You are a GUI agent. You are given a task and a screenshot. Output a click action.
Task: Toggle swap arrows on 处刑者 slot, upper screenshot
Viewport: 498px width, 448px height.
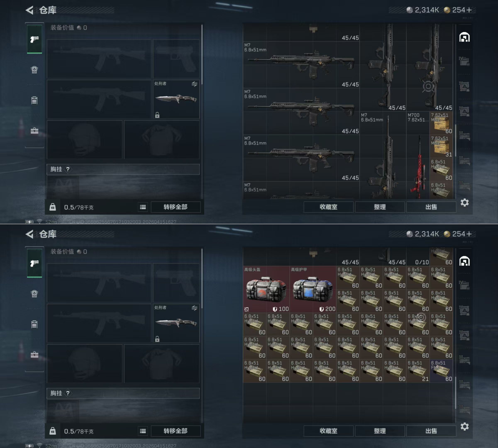coord(194,84)
